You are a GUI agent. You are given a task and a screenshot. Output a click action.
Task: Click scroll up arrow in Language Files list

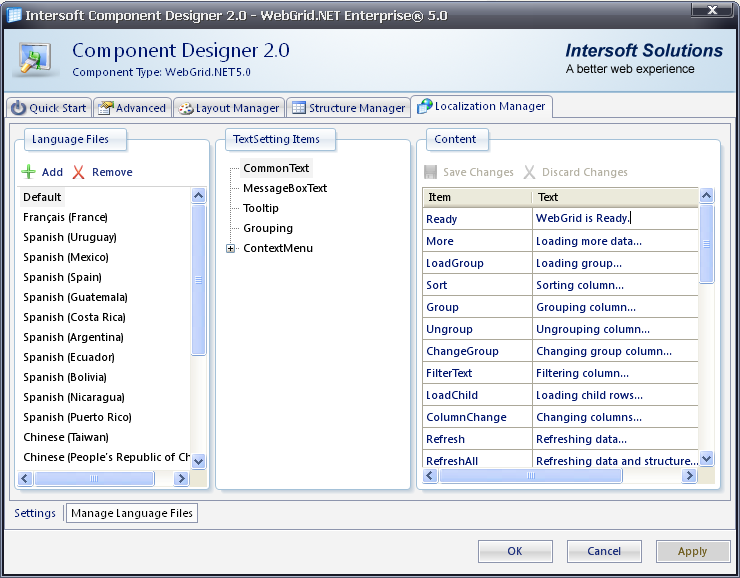pyautogui.click(x=199, y=195)
